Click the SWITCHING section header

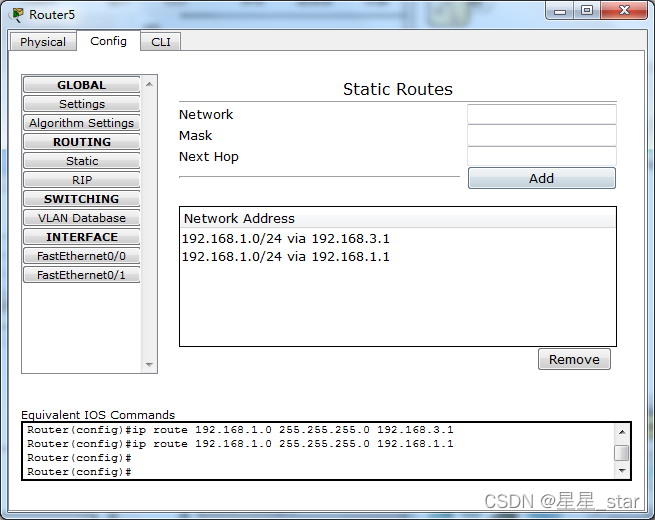(81, 199)
